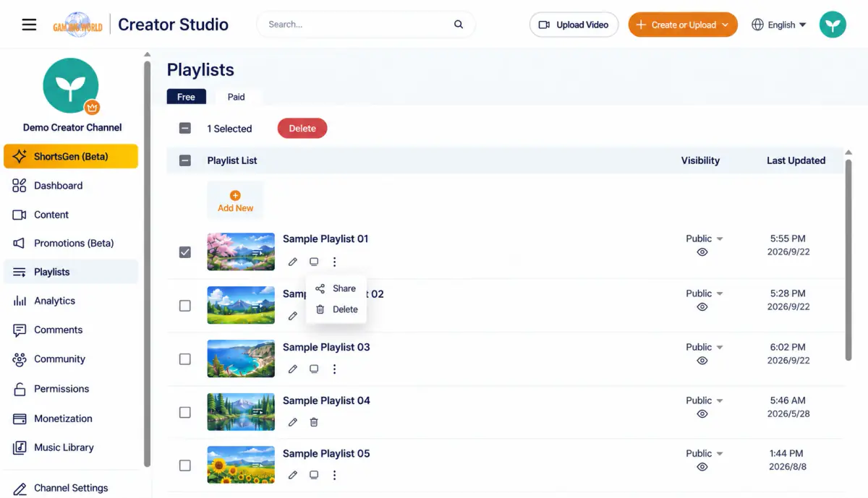Check the Sample Playlist 03 checkbox
This screenshot has width=868, height=498.
185,359
